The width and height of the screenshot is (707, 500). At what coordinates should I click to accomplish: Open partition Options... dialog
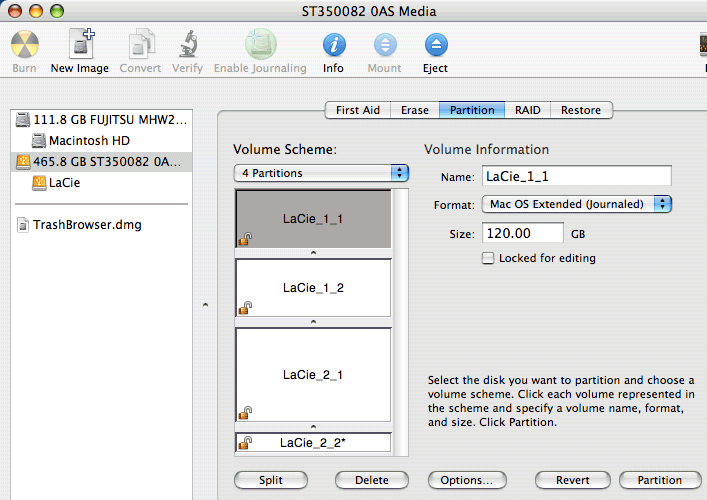pos(467,480)
